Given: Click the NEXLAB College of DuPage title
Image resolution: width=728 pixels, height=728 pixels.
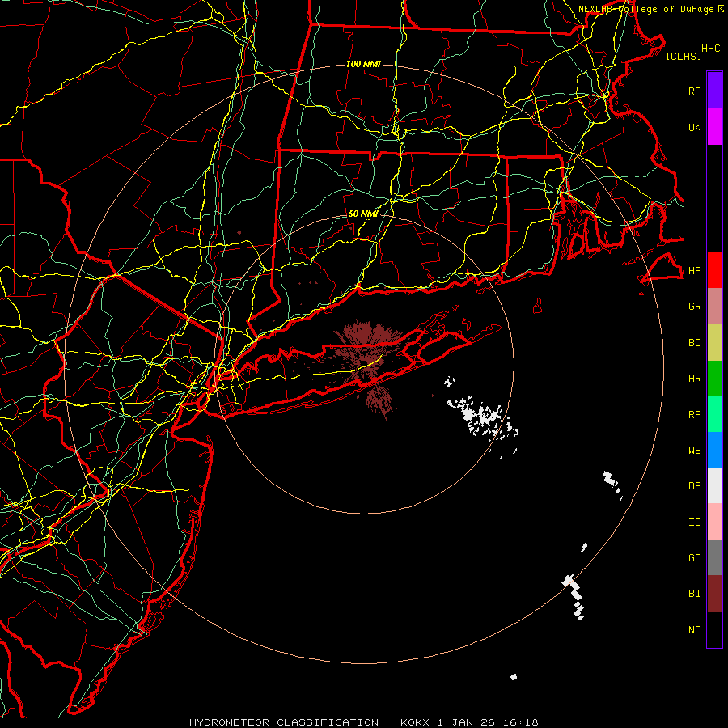Looking at the screenshot, I should (650, 9).
